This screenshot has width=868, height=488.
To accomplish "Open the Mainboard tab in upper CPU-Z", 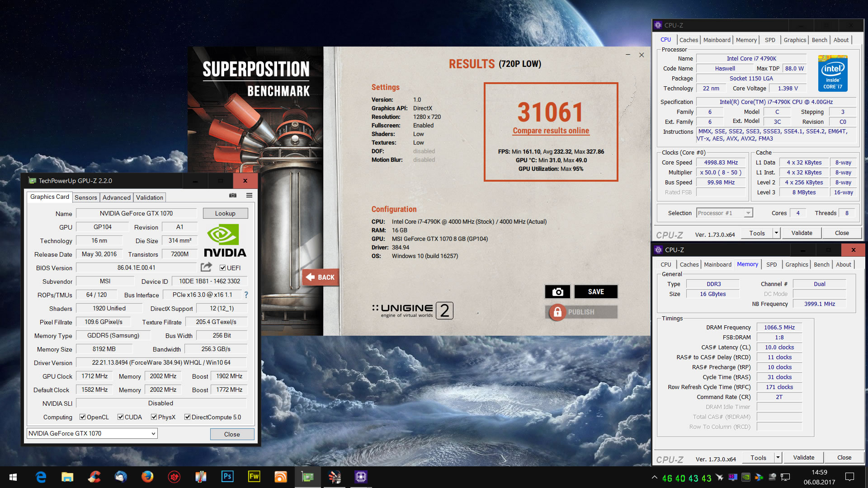I will pos(717,40).
